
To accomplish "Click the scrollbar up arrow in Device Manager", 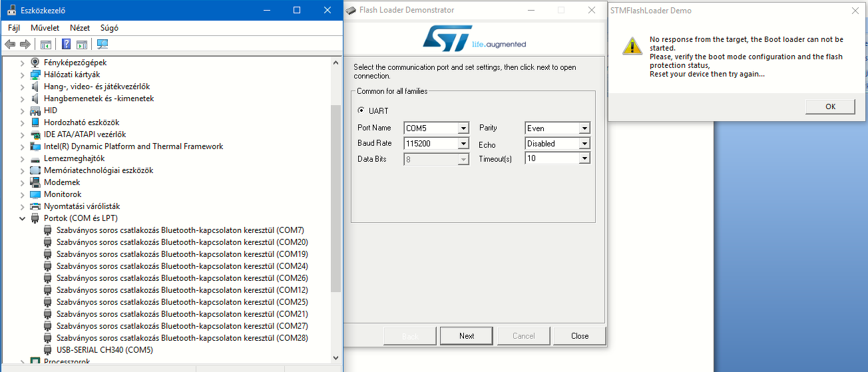I will pos(335,62).
